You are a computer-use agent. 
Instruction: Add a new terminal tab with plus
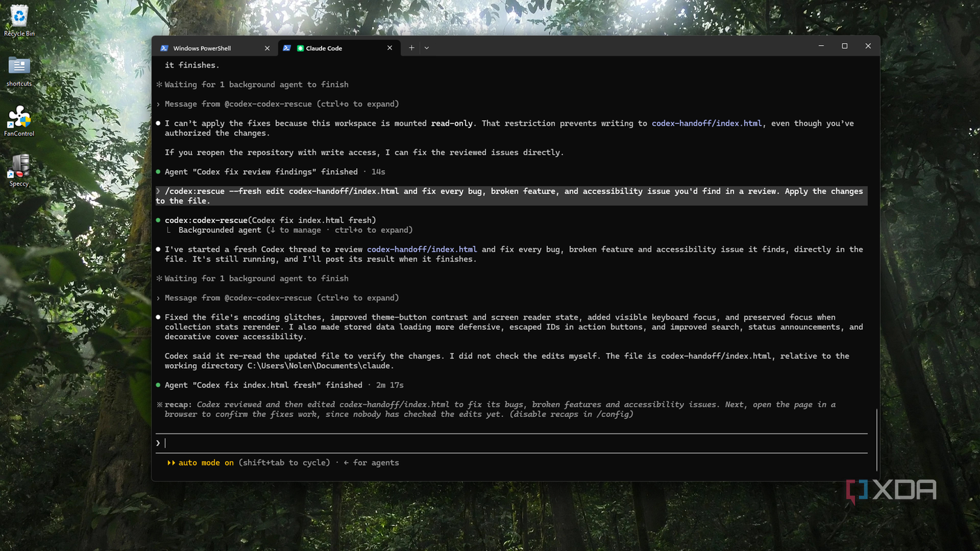411,48
